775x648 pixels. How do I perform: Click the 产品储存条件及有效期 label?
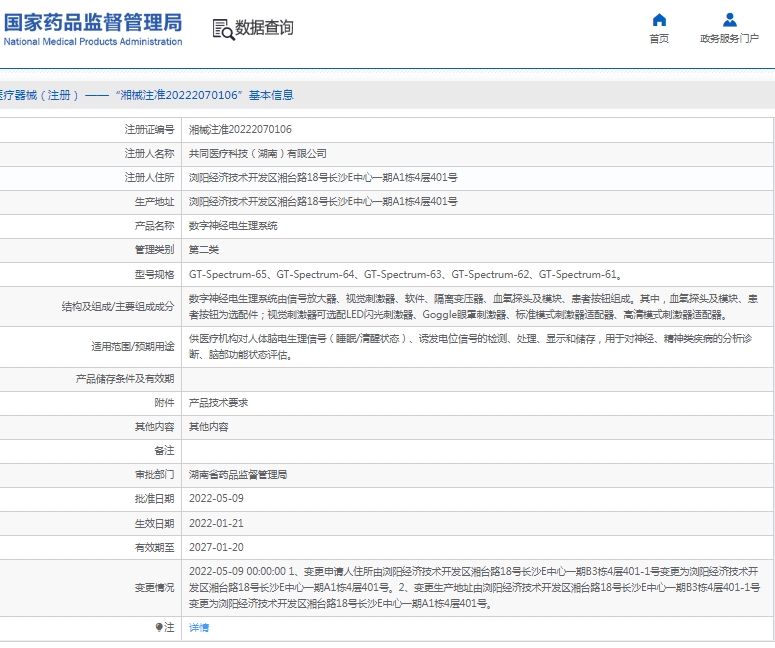click(x=125, y=379)
